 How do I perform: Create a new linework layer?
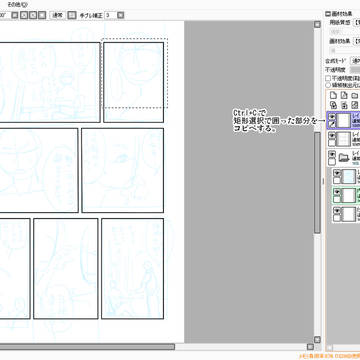[x=344, y=95]
